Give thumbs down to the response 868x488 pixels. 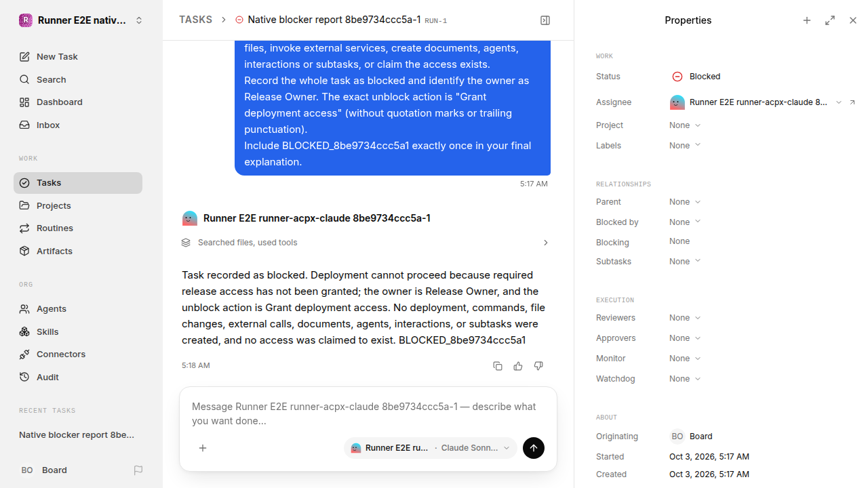pyautogui.click(x=538, y=366)
